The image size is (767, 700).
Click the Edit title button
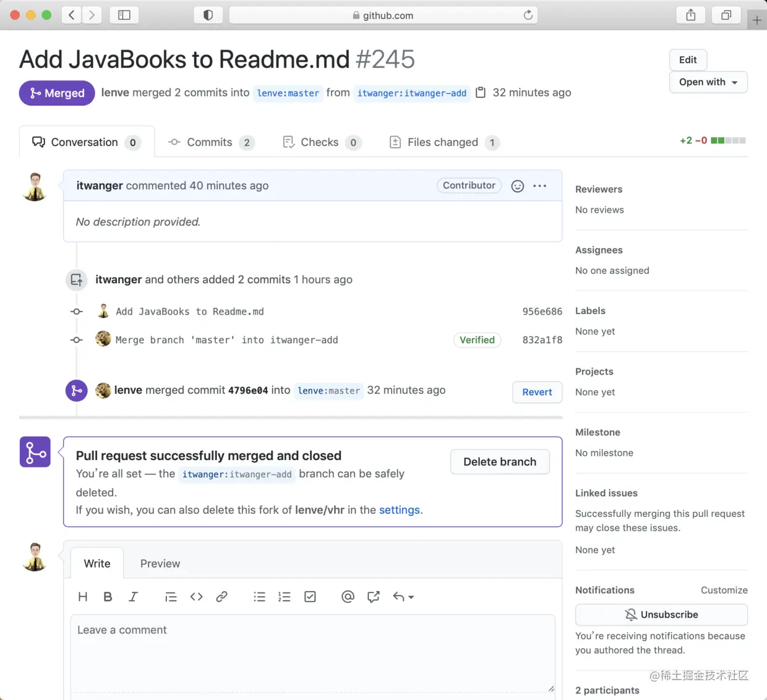(688, 60)
